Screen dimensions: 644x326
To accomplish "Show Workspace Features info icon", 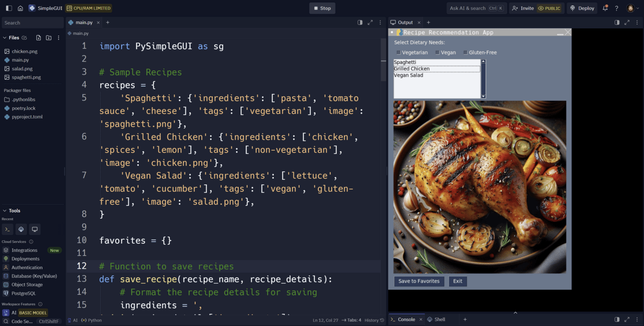I will coord(40,304).
